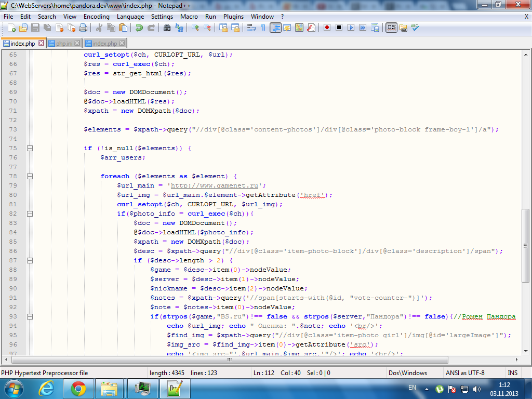Start macro recording with the red circle
The image size is (532, 399).
coord(327,28)
